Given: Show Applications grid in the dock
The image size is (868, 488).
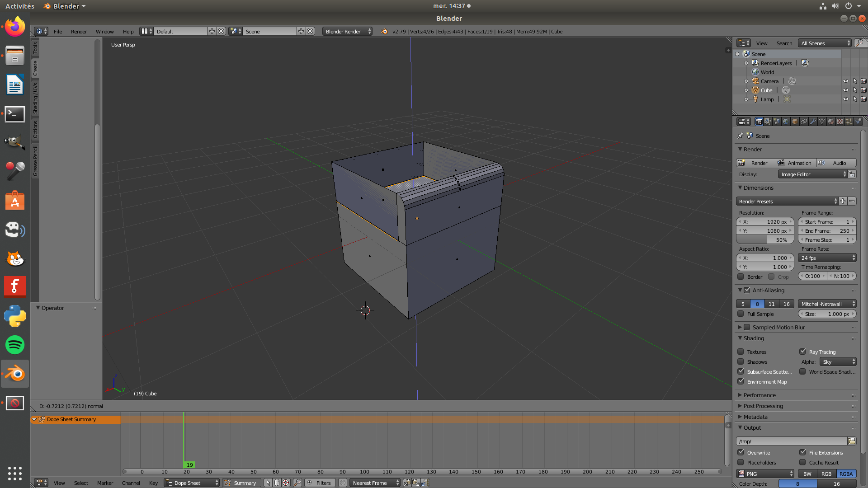Looking at the screenshot, I should [x=15, y=473].
